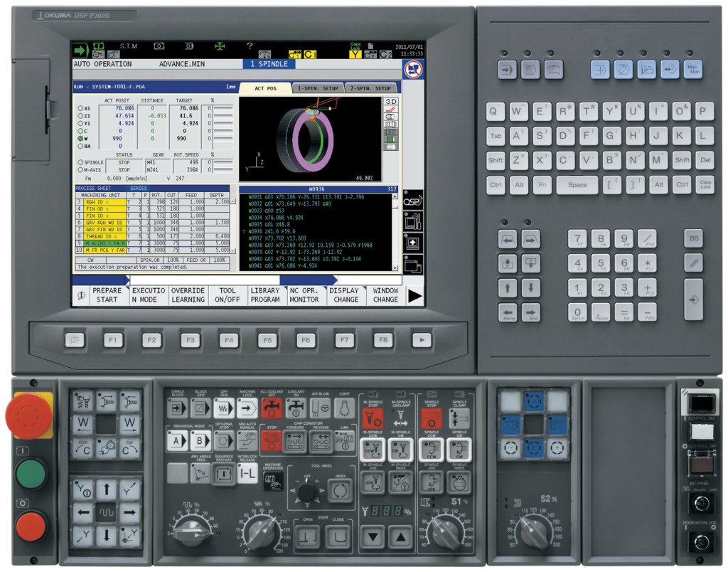This screenshot has width=728, height=572.
Task: Click the BS backspace key
Action: tap(694, 238)
